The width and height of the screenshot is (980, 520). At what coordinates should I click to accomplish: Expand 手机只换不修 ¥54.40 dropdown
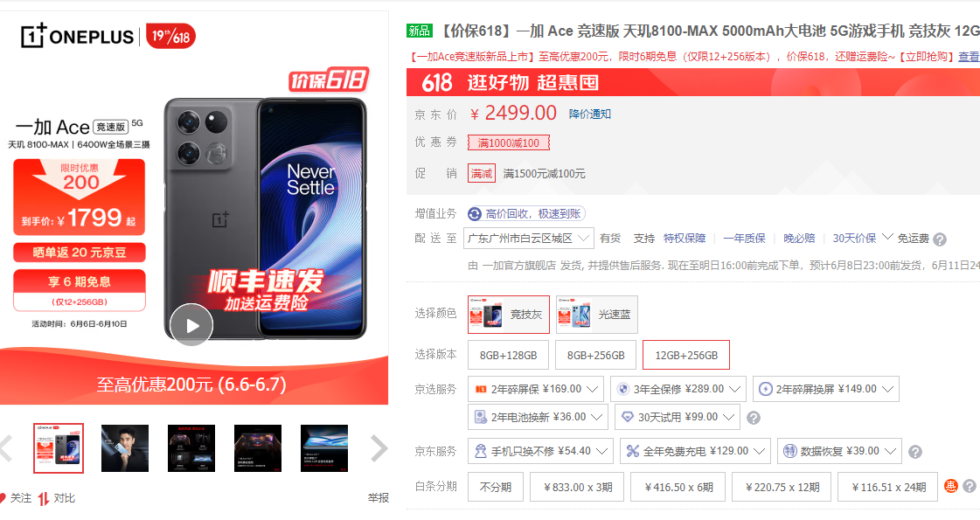point(540,451)
